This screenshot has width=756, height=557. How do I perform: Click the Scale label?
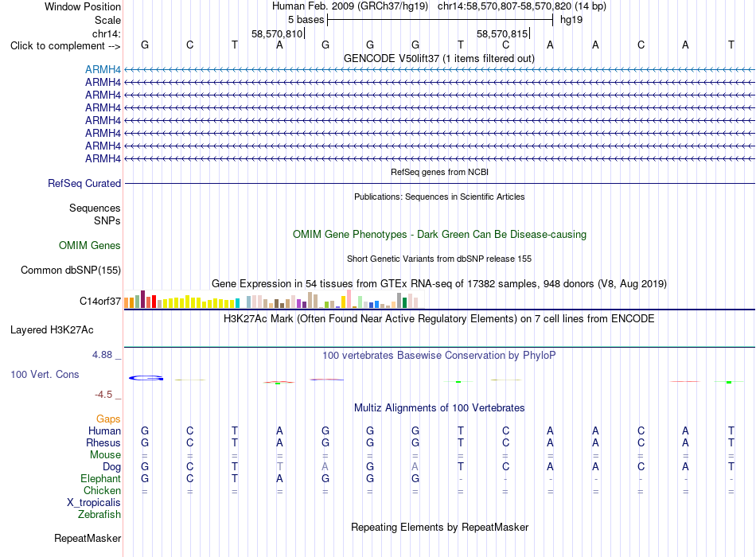[107, 20]
